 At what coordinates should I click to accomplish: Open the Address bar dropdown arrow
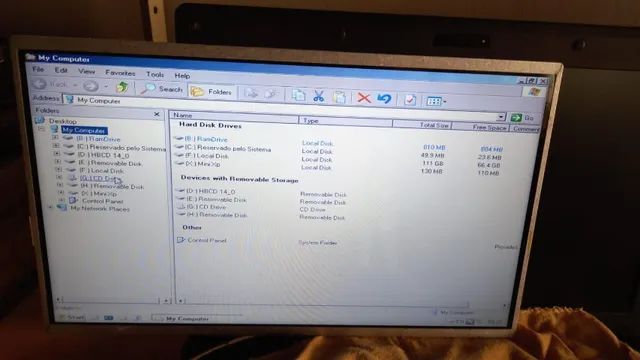pos(501,117)
